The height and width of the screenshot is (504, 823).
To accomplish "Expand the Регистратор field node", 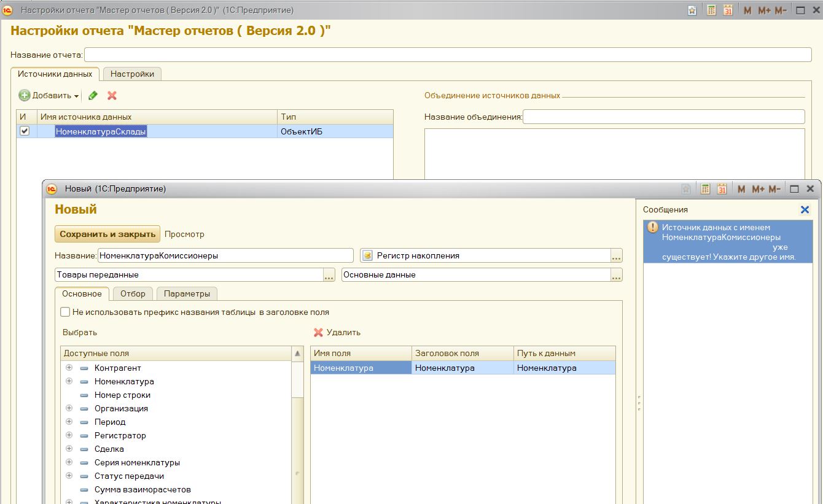I will point(69,435).
